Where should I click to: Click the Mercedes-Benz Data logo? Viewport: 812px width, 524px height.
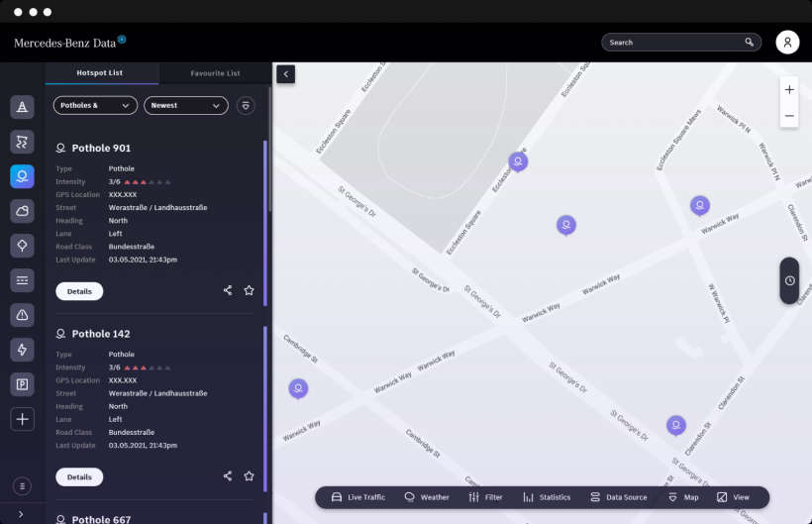(70, 43)
